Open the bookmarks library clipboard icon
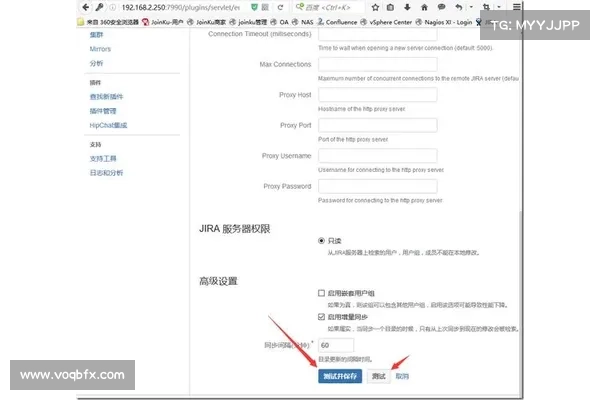 [x=390, y=7]
